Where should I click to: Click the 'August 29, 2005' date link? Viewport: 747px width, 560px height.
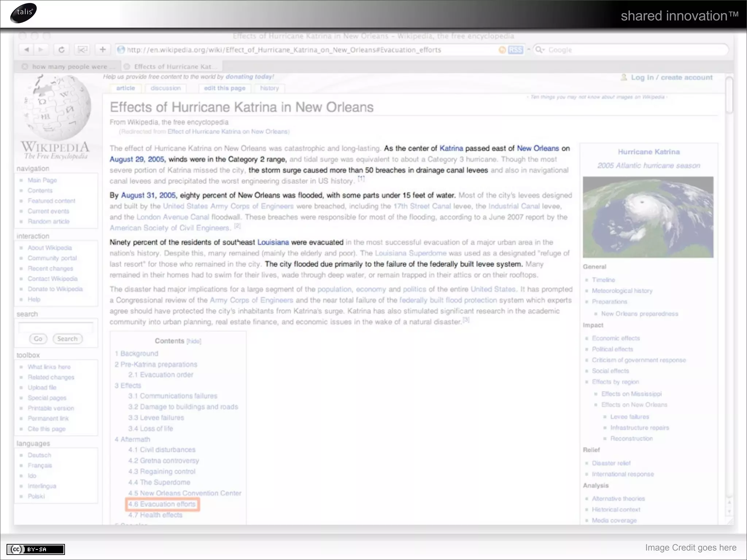tap(137, 159)
